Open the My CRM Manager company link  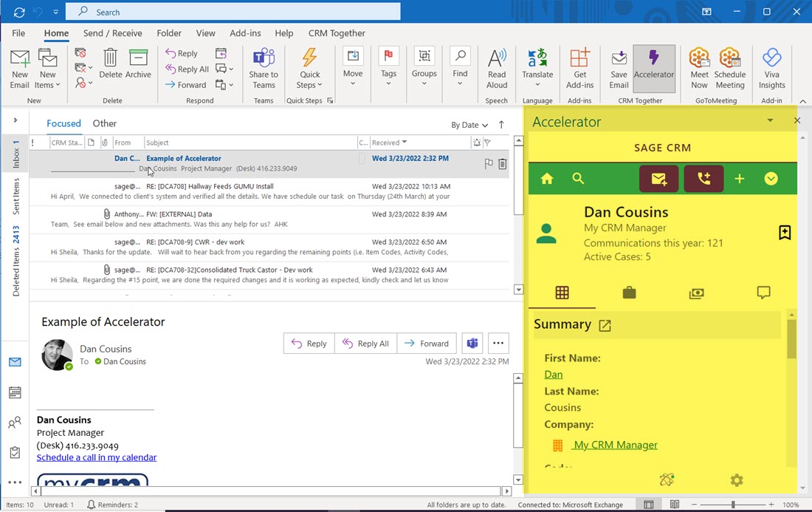pyautogui.click(x=615, y=445)
